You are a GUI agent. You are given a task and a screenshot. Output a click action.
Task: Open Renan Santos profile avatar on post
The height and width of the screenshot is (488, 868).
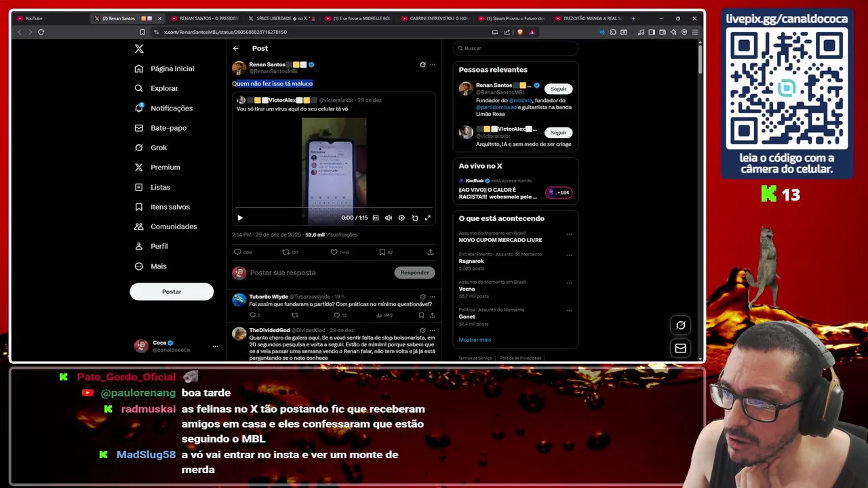click(x=239, y=68)
